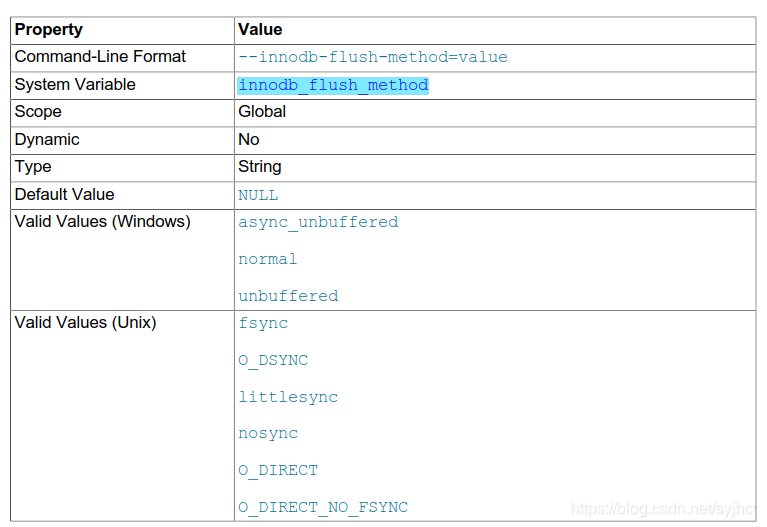Viewport: 767px width, 527px height.
Task: Select the String type value cell
Action: pyautogui.click(x=495, y=167)
